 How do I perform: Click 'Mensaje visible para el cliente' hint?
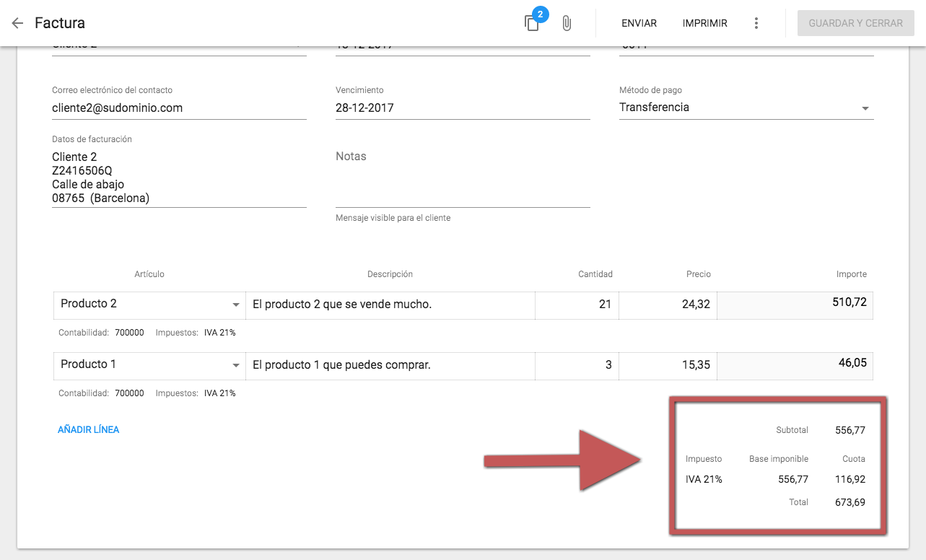tap(393, 218)
